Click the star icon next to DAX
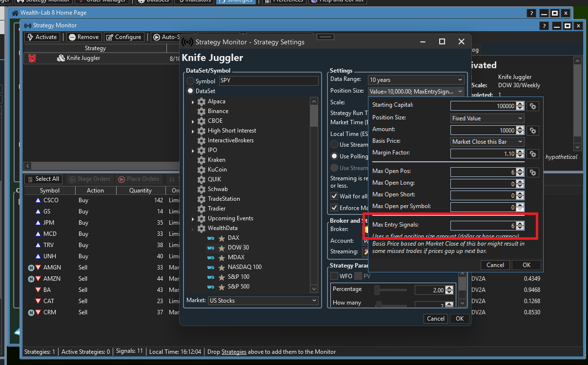This screenshot has width=588, height=365. [222, 238]
